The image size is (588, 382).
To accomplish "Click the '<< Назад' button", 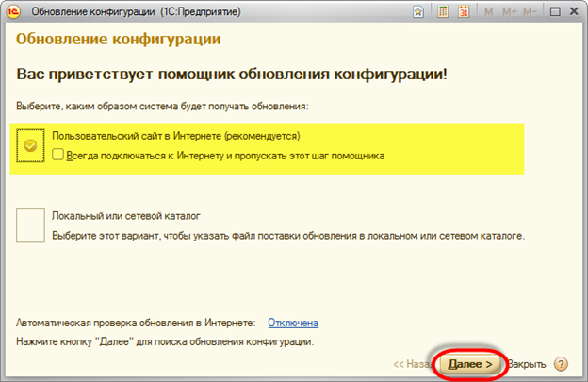I will 412,364.
